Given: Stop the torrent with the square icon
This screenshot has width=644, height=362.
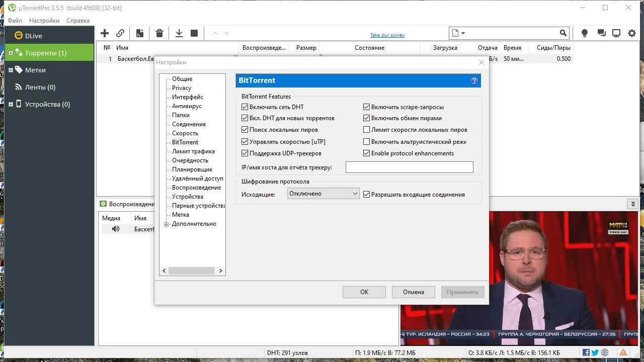Looking at the screenshot, I should (x=194, y=33).
